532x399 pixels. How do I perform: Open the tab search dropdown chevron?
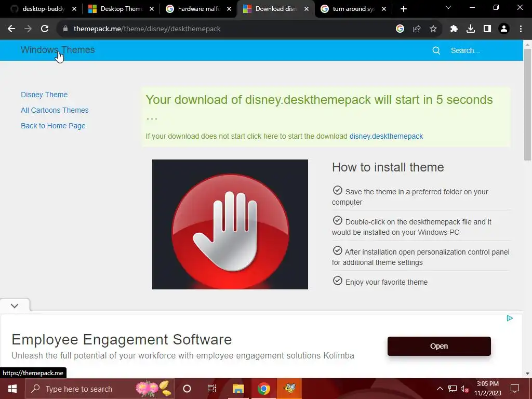pos(448,7)
